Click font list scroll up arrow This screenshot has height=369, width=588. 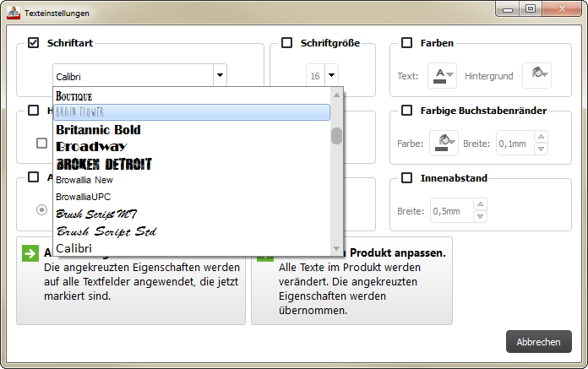(337, 95)
